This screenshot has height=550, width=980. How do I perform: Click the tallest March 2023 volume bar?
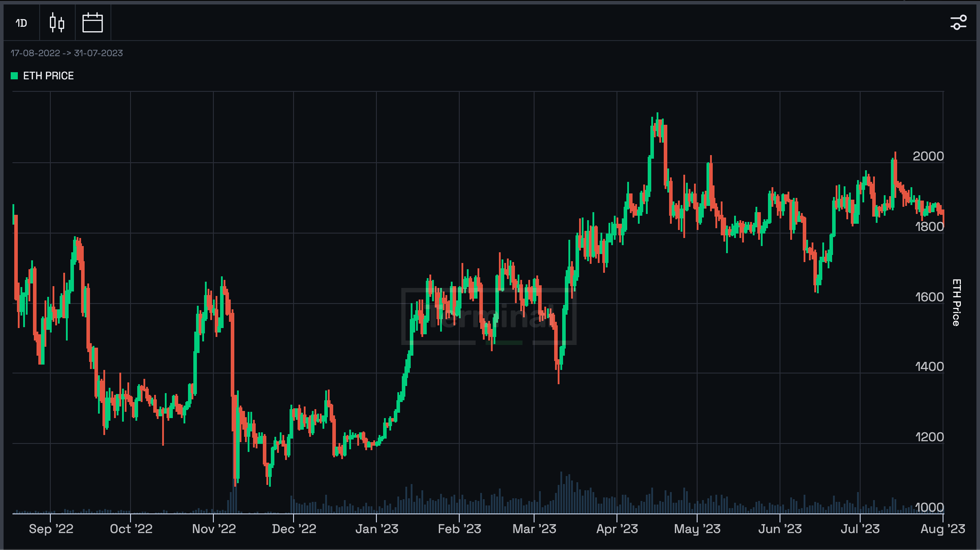click(x=561, y=493)
